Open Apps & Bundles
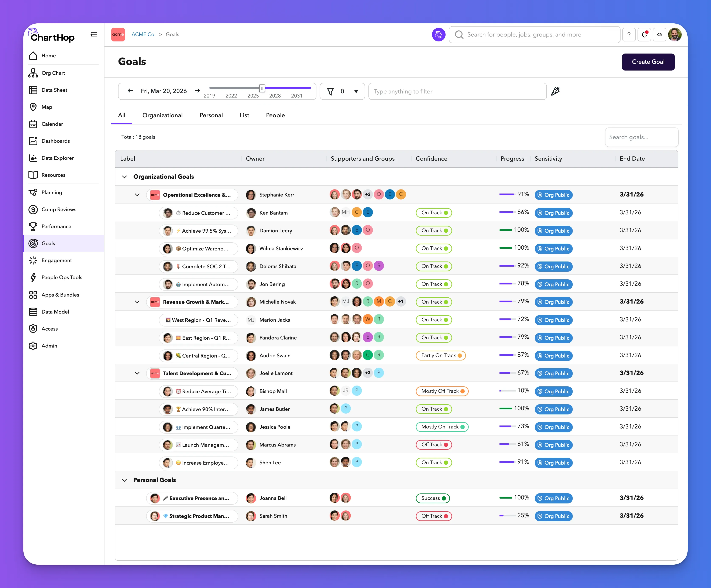711x588 pixels. (64, 295)
